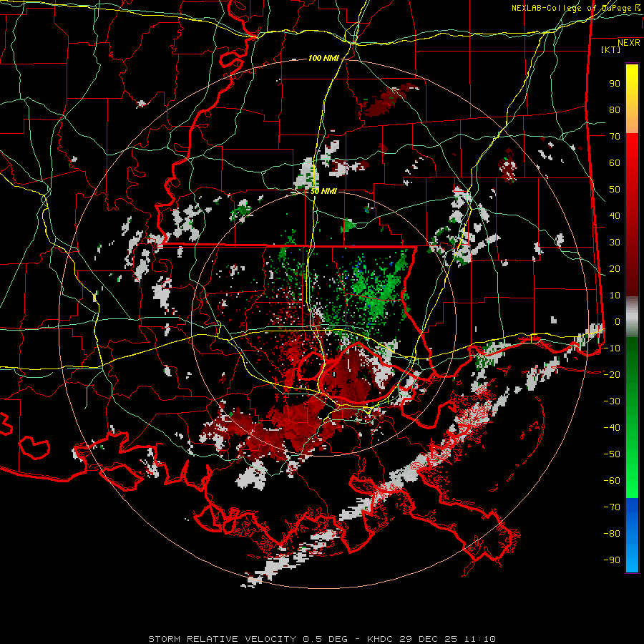Click the 10 value on the velocity scale

click(x=615, y=296)
